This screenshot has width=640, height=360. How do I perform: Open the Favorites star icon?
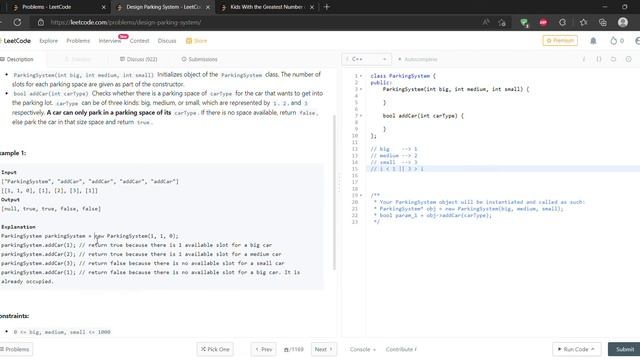[x=583, y=22]
